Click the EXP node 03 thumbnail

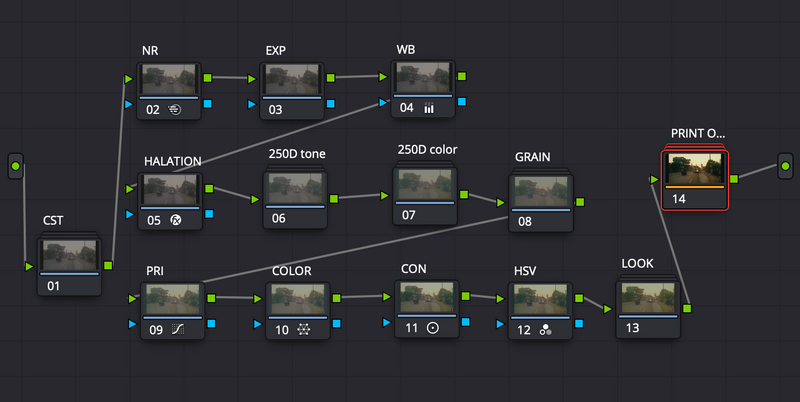pyautogui.click(x=292, y=79)
